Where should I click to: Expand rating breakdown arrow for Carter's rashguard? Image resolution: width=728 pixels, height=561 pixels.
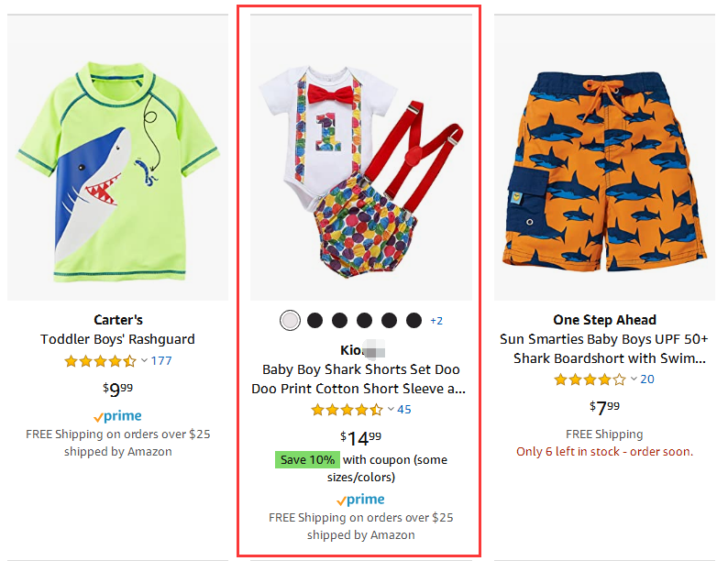(145, 361)
